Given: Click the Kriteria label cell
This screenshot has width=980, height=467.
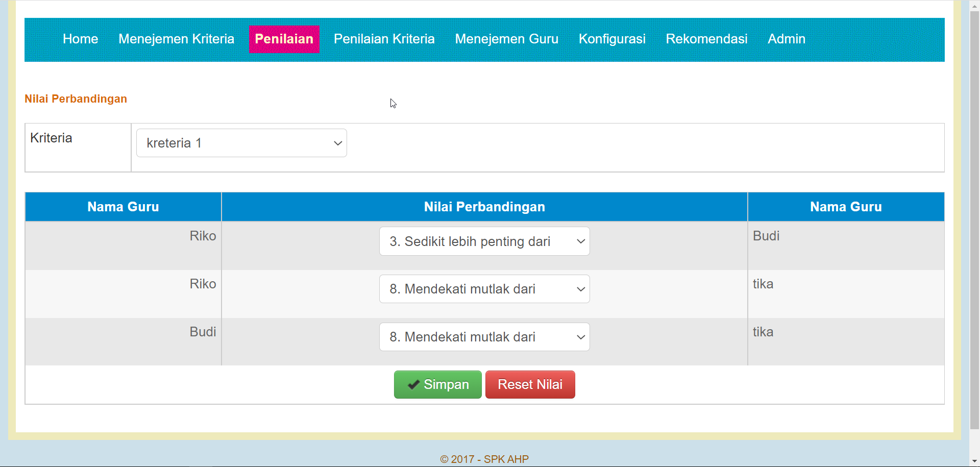Looking at the screenshot, I should [78, 148].
